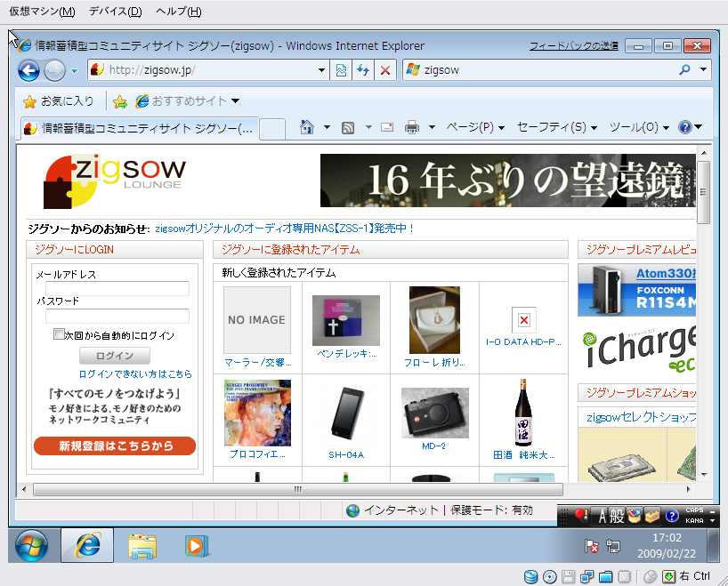The image size is (728, 586).
Task: Open the ページ(P) dropdown menu
Action: [475, 127]
